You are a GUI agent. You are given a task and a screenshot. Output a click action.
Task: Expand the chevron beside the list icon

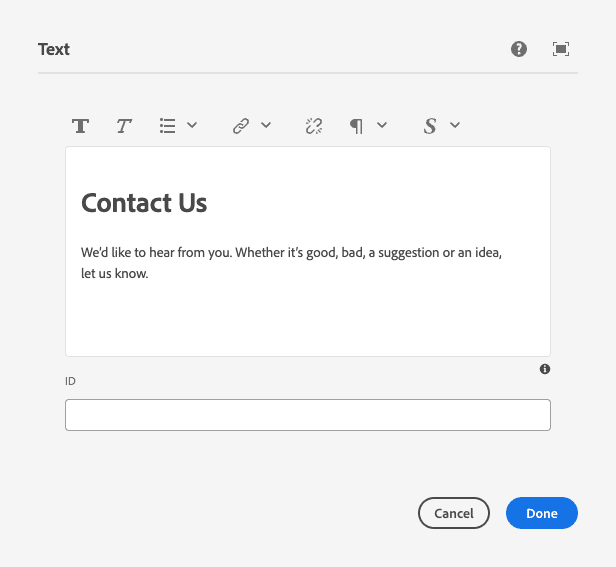192,126
